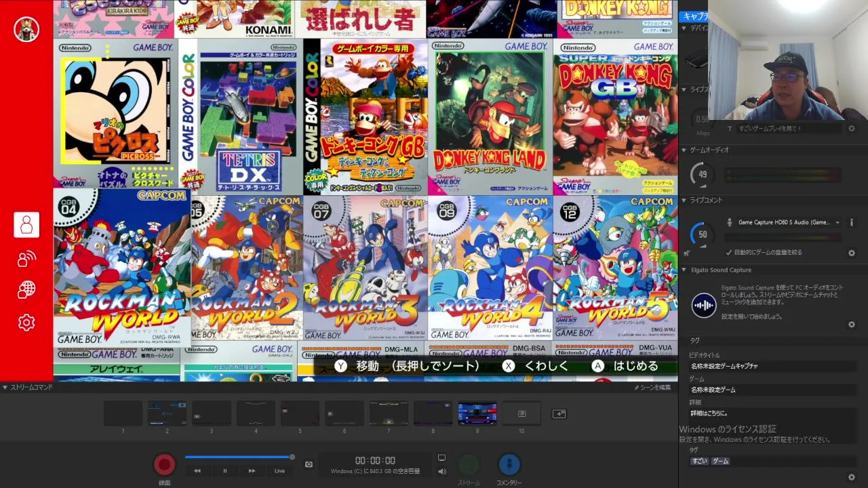
Task: Toggle the monitor preview icon
Action: tap(441, 458)
